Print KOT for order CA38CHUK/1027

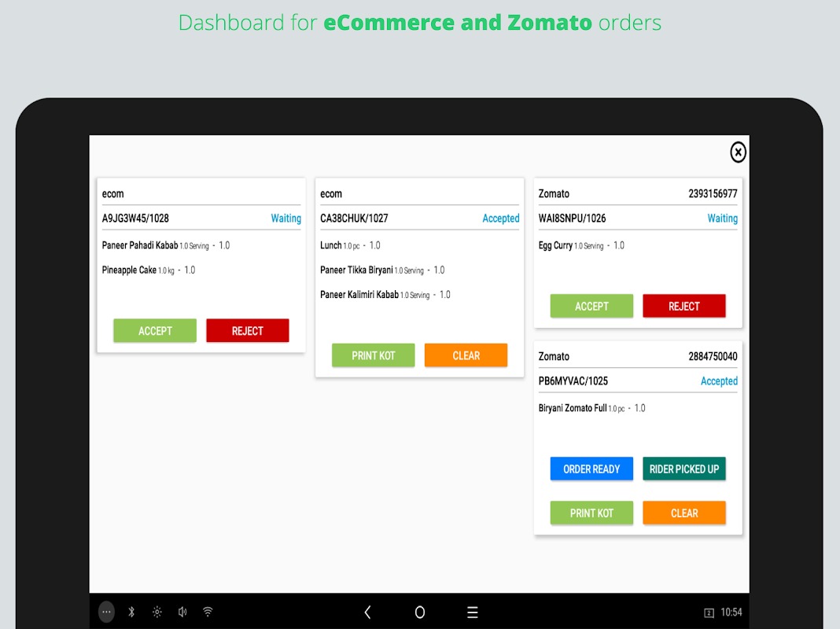pyautogui.click(x=374, y=355)
